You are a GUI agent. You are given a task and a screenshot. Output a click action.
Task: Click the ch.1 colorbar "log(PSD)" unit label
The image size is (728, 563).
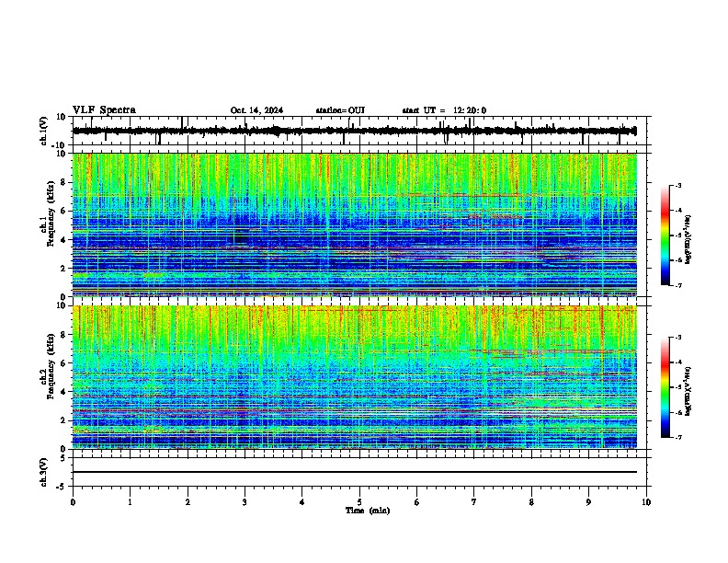688,240
